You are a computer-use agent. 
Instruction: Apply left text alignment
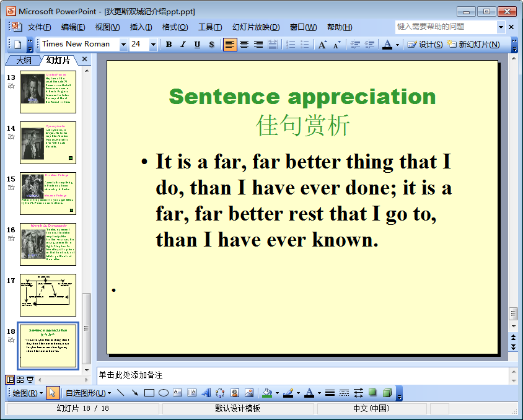point(230,45)
